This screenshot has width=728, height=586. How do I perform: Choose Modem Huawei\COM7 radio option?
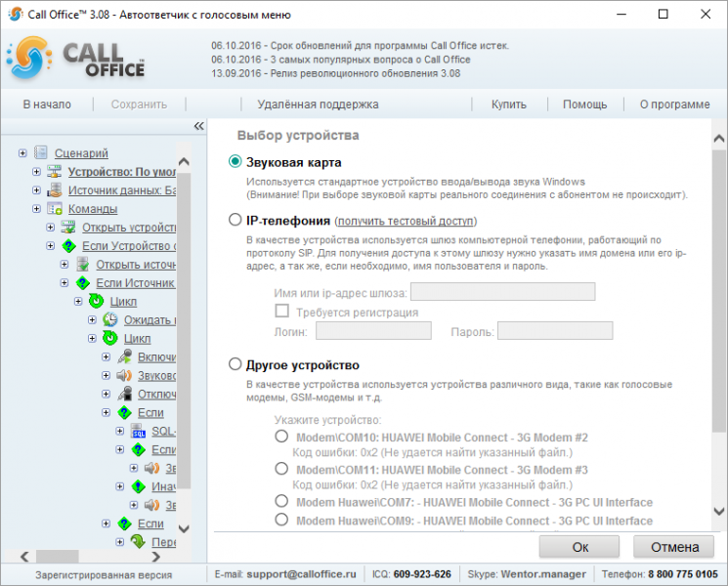(281, 501)
